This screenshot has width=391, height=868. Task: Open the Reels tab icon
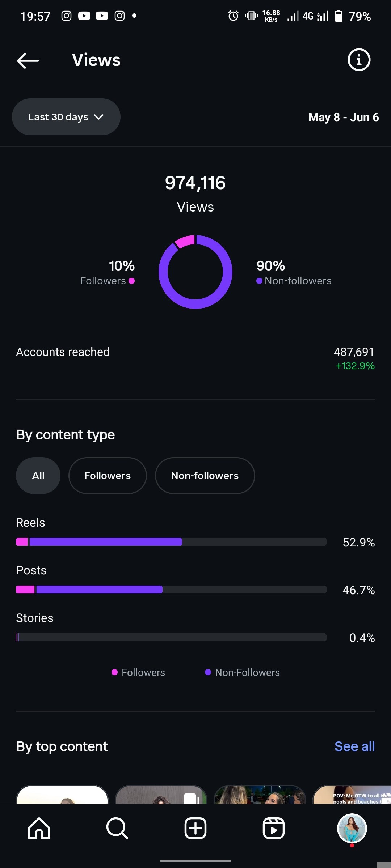tap(274, 828)
